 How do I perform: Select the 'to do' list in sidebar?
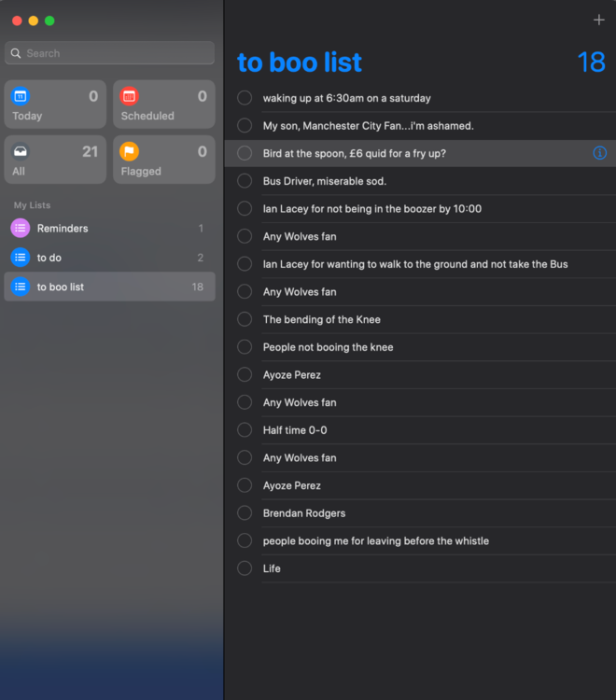pyautogui.click(x=110, y=258)
